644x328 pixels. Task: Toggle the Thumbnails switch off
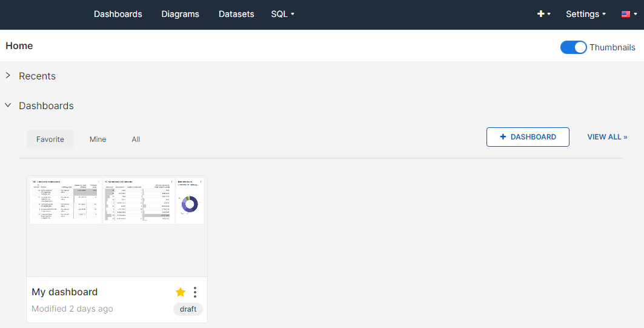pos(573,47)
